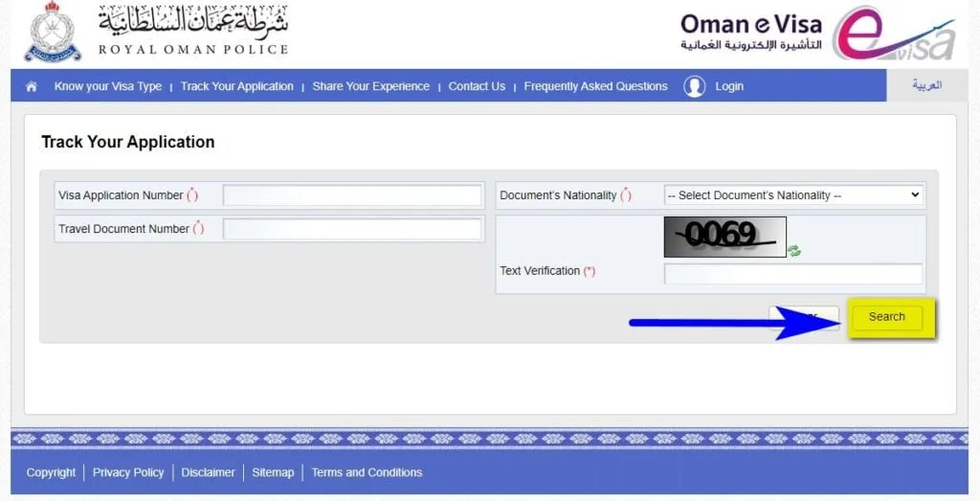Open Terms and Conditions footer link
The image size is (980, 501).
tap(367, 473)
